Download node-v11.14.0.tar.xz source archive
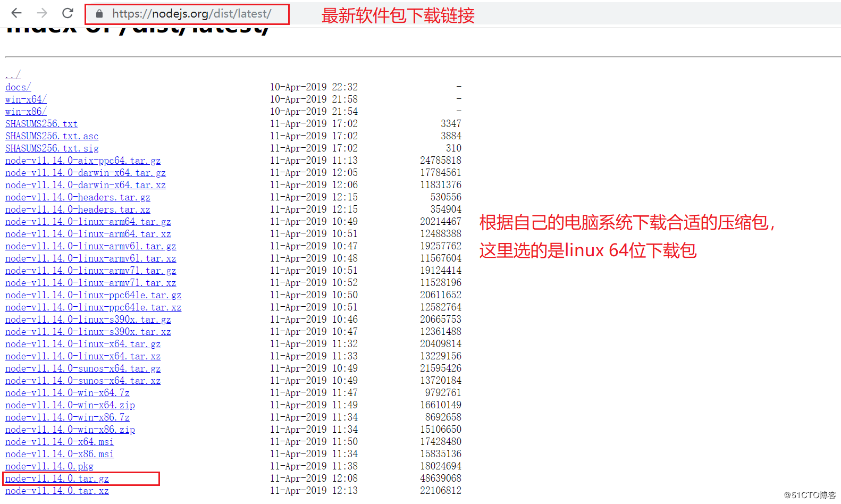This screenshot has width=841, height=504. point(57,490)
